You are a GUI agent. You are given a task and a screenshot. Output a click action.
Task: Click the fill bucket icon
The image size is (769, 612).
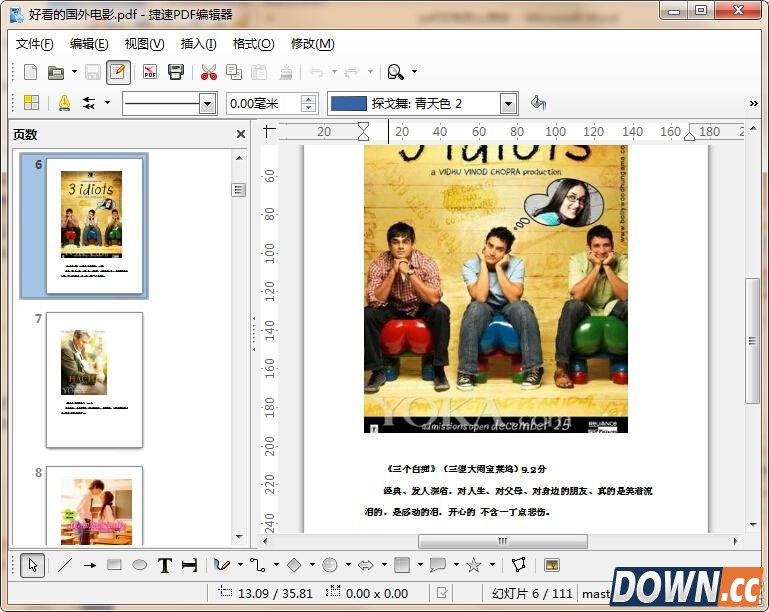(x=538, y=103)
